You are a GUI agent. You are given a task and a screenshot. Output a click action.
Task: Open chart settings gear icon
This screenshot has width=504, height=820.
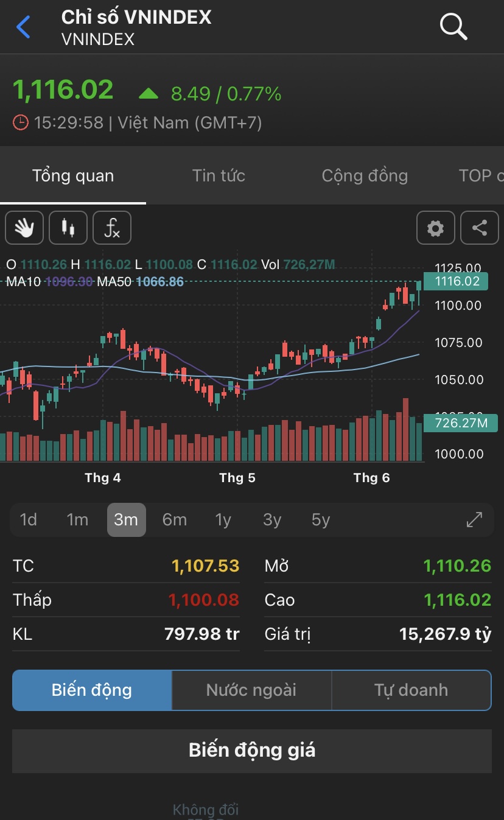(435, 228)
